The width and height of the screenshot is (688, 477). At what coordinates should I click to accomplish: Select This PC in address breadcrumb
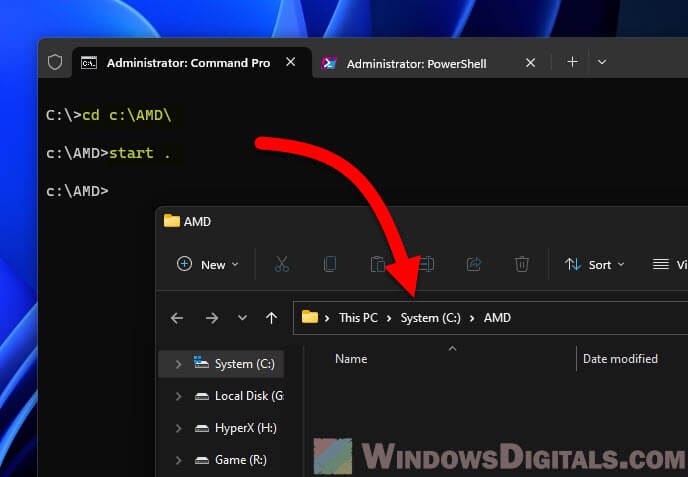point(358,318)
